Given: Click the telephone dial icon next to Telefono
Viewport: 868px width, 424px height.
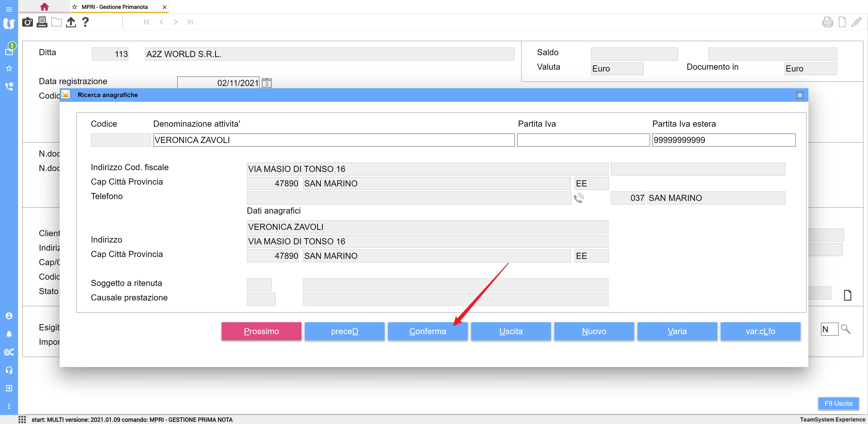Looking at the screenshot, I should tap(579, 198).
